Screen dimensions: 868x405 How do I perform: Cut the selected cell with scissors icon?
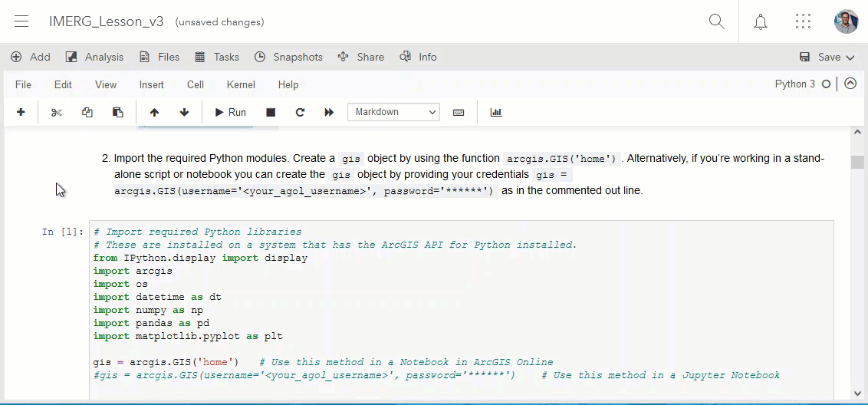pyautogui.click(x=56, y=112)
